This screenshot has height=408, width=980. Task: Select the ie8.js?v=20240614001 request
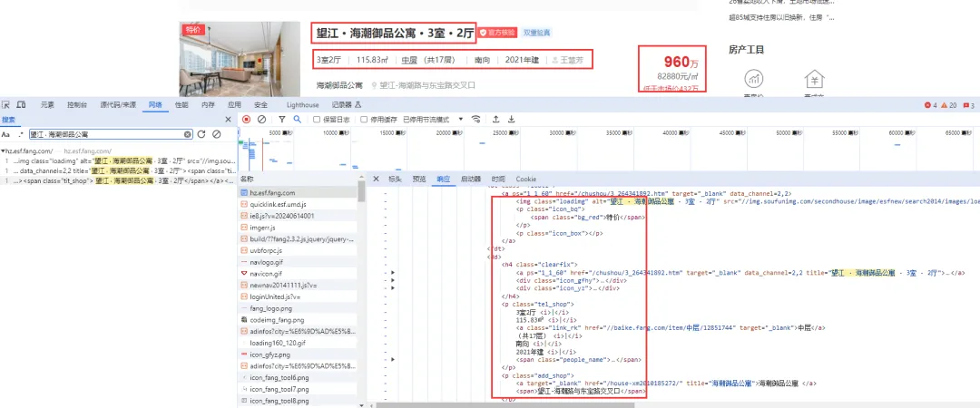(299, 216)
